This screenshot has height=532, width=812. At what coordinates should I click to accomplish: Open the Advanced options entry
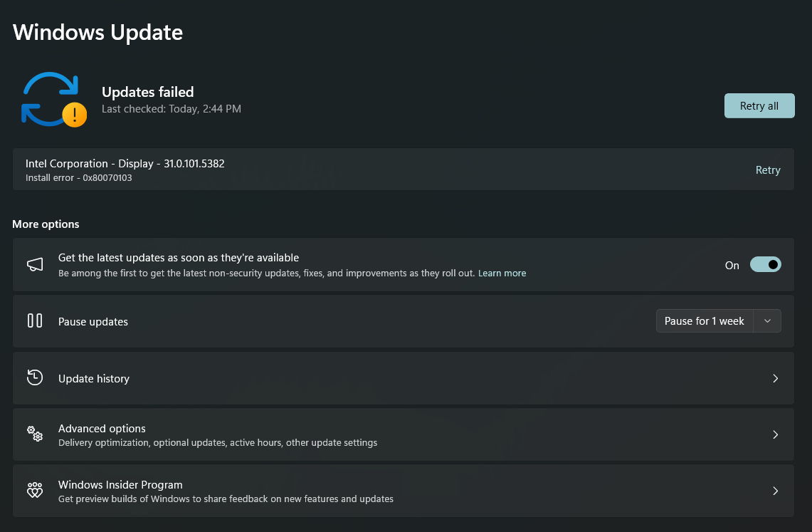pos(102,429)
